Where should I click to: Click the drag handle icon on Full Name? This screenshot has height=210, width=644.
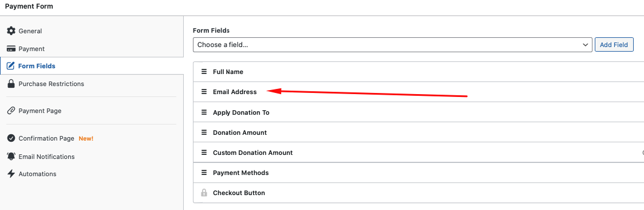click(204, 72)
